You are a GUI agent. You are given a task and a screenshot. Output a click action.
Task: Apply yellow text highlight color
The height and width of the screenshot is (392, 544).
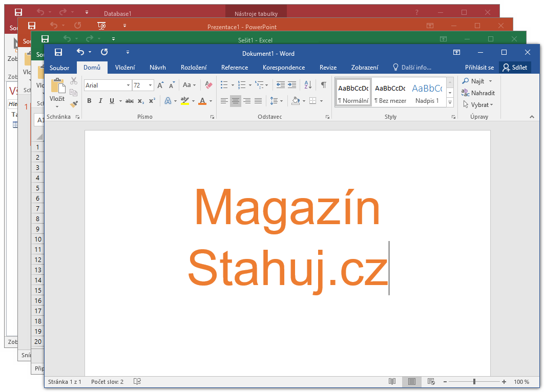pyautogui.click(x=185, y=101)
